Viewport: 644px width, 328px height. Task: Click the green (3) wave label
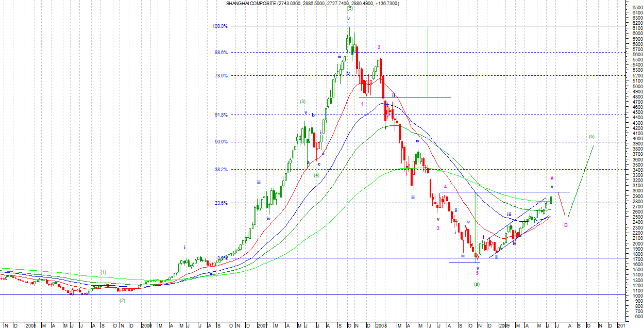303,102
